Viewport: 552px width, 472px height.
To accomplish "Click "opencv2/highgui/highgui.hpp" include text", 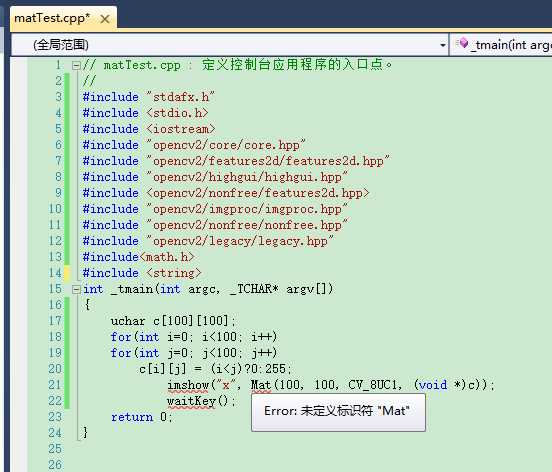I will pos(247,177).
